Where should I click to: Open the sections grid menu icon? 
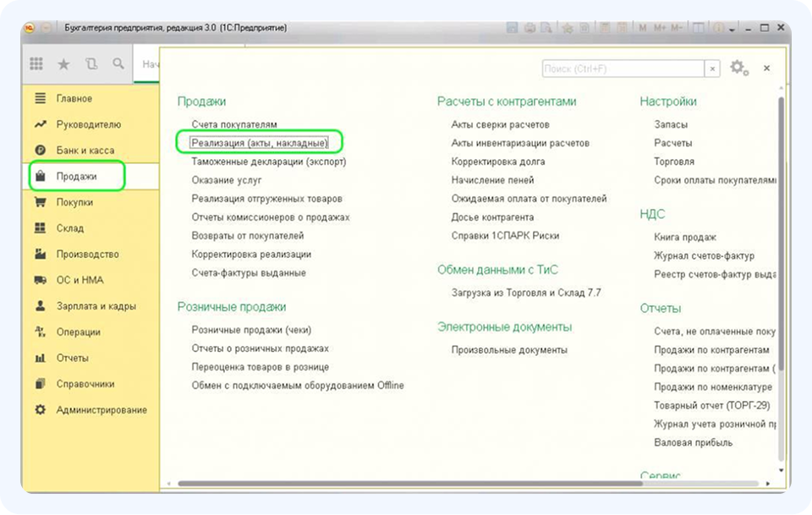tap(36, 63)
